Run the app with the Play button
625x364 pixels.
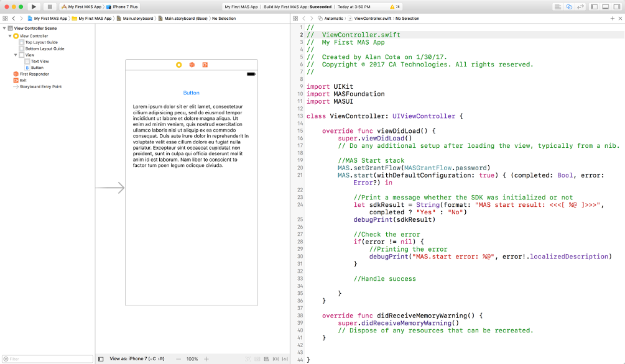tap(34, 7)
